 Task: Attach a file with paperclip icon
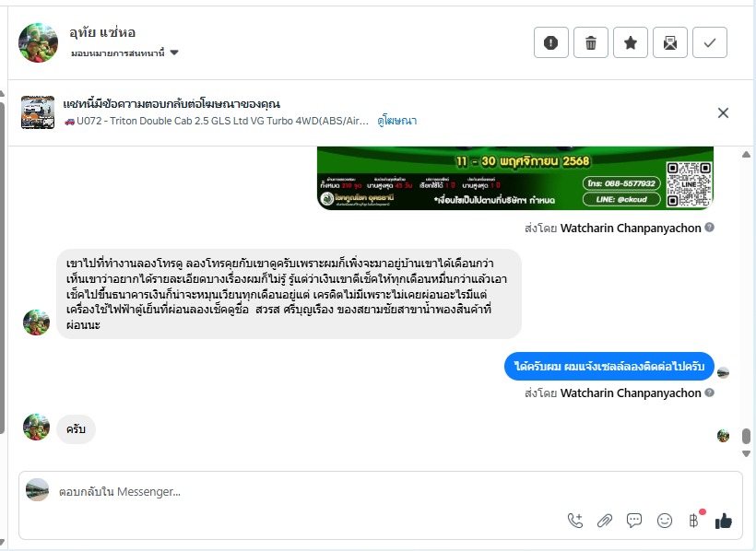click(605, 521)
